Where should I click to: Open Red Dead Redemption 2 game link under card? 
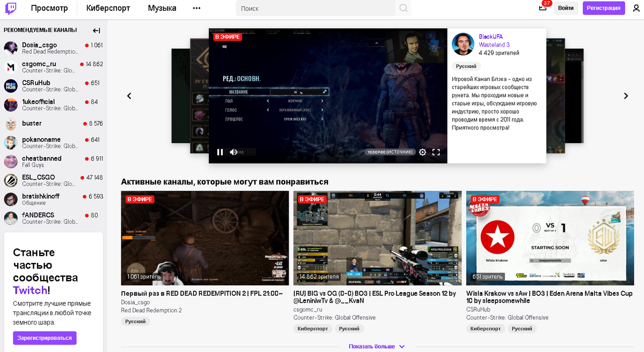coord(151,310)
